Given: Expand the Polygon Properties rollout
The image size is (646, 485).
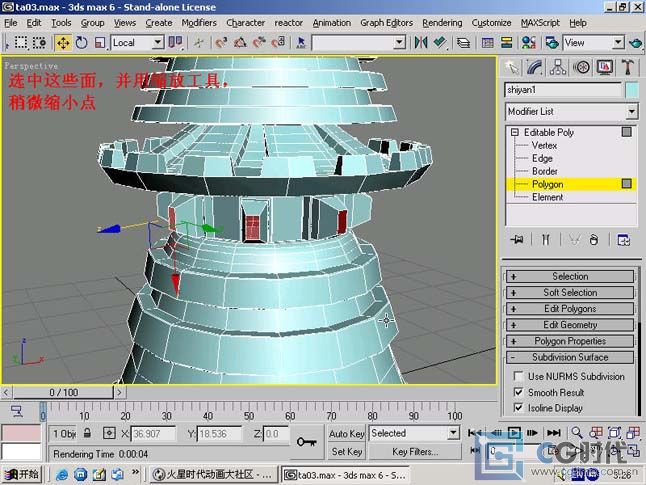Looking at the screenshot, I should (x=570, y=341).
